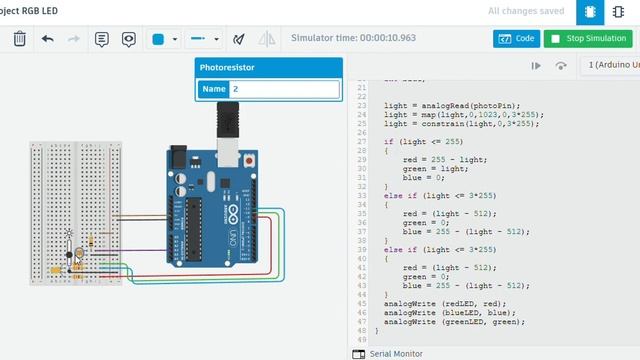The width and height of the screenshot is (640, 360).
Task: Click the Arduino red reset button
Action: [x=249, y=161]
